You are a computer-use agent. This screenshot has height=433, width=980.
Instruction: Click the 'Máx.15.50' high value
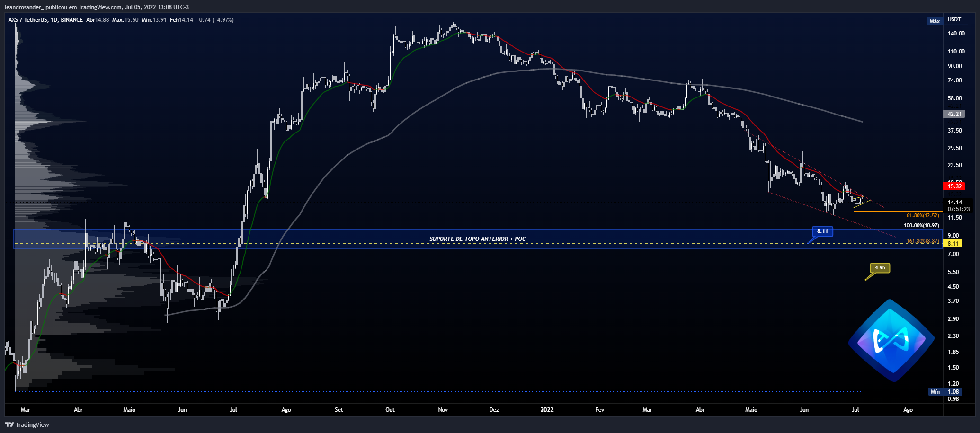[125, 20]
